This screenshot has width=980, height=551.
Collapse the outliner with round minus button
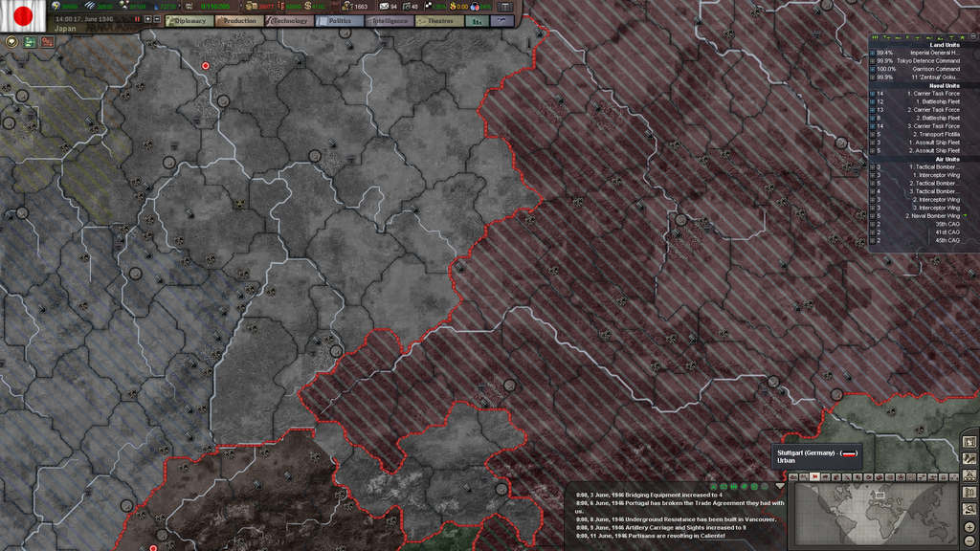point(973,36)
